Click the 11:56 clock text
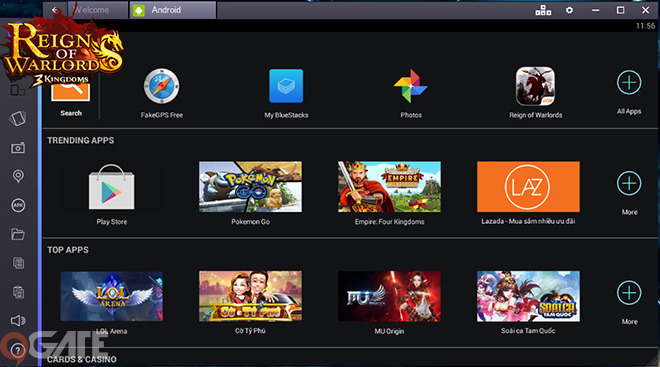Image resolution: width=660 pixels, height=367 pixels. [x=645, y=26]
